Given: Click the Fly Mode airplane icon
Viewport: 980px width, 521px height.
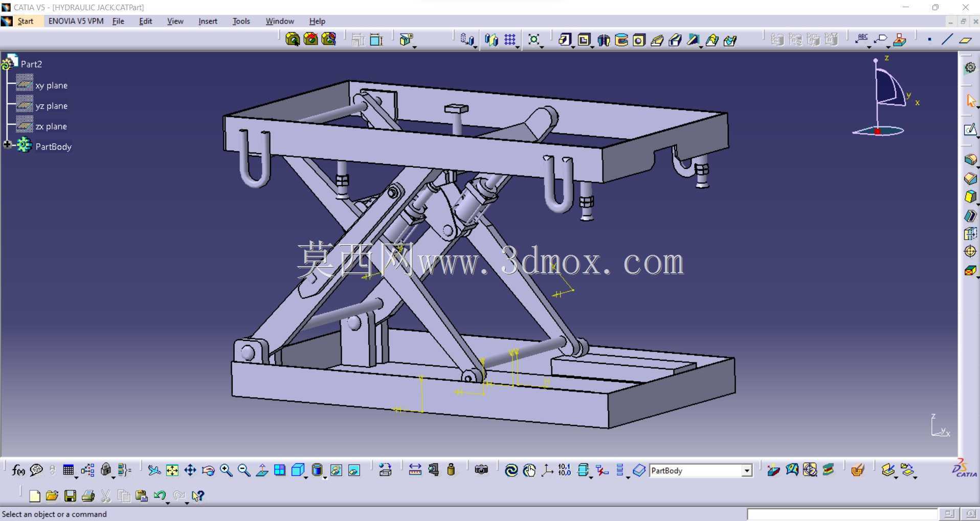Looking at the screenshot, I should tap(154, 470).
